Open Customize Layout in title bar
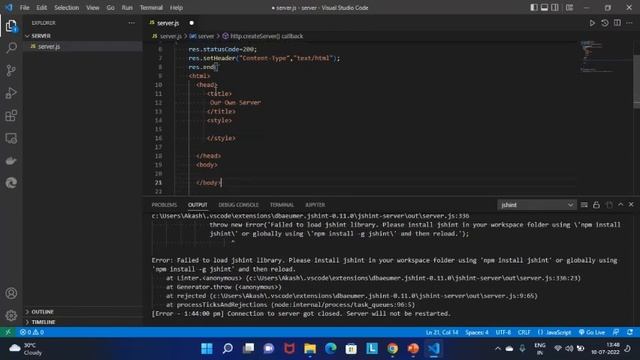 (x=569, y=8)
